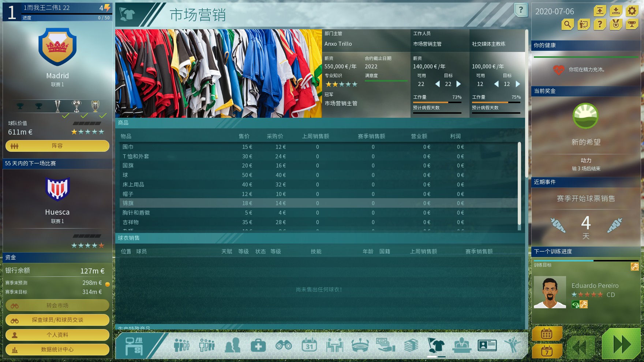This screenshot has width=644, height=362.
Task: Click the magnifying glass search icon
Action: [x=568, y=24]
